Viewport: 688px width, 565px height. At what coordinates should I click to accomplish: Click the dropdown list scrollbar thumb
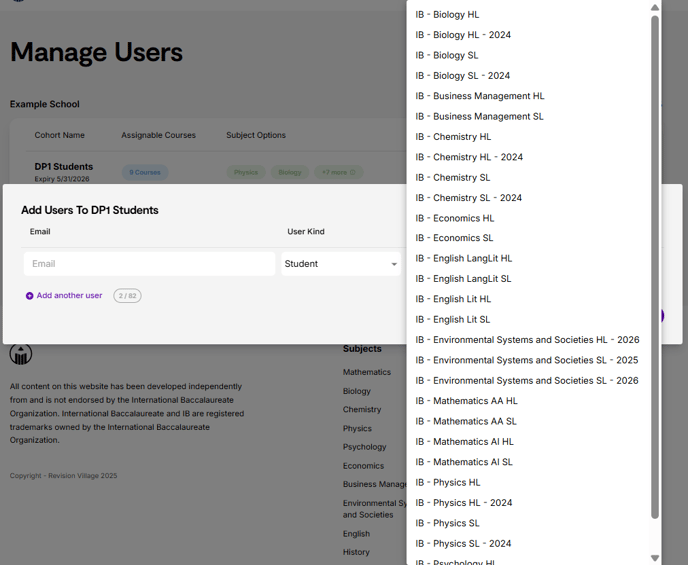655,267
